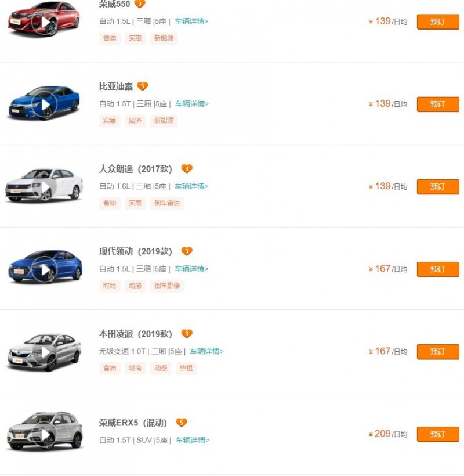The image size is (464, 476).
Task: Play video on 荣威ERX5 SUV image
Action: (45, 434)
